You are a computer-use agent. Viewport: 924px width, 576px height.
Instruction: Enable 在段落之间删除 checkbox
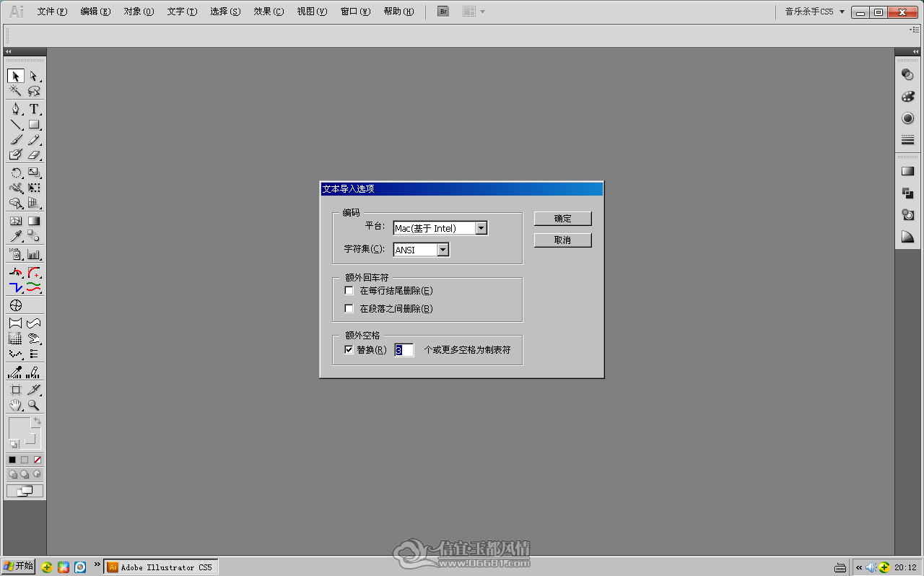click(349, 309)
